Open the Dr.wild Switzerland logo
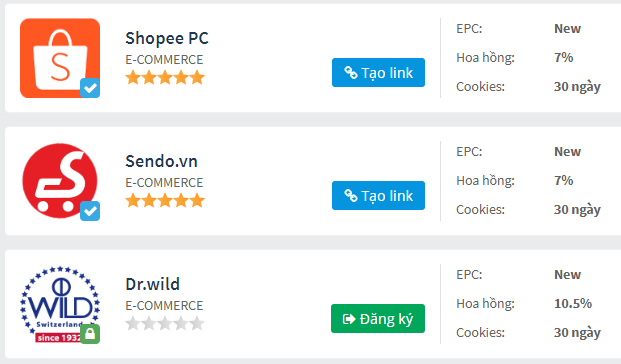This screenshot has height=364, width=621. pyautogui.click(x=60, y=304)
